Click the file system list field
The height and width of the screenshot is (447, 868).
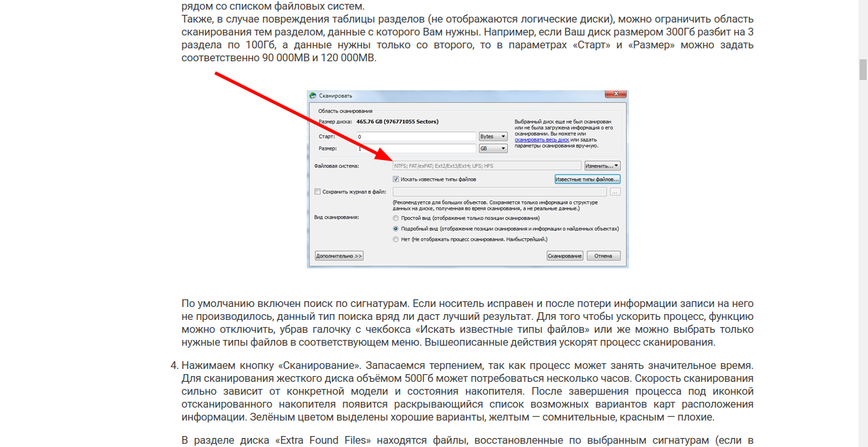point(487,166)
